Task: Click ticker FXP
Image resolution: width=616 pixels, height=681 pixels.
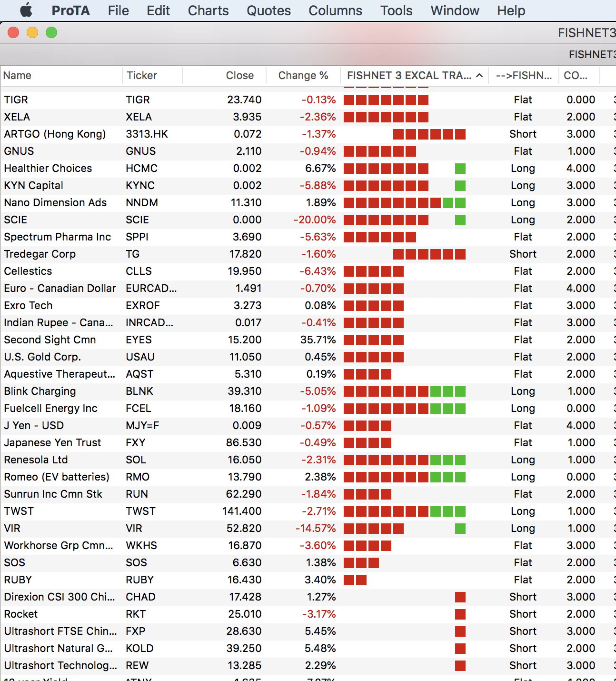Action: pos(135,631)
